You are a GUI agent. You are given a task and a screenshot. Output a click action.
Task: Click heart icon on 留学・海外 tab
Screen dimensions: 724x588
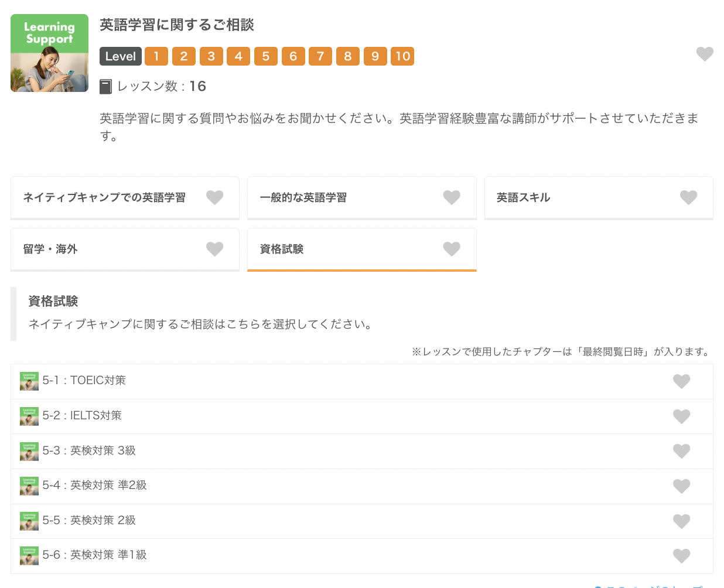tap(214, 249)
